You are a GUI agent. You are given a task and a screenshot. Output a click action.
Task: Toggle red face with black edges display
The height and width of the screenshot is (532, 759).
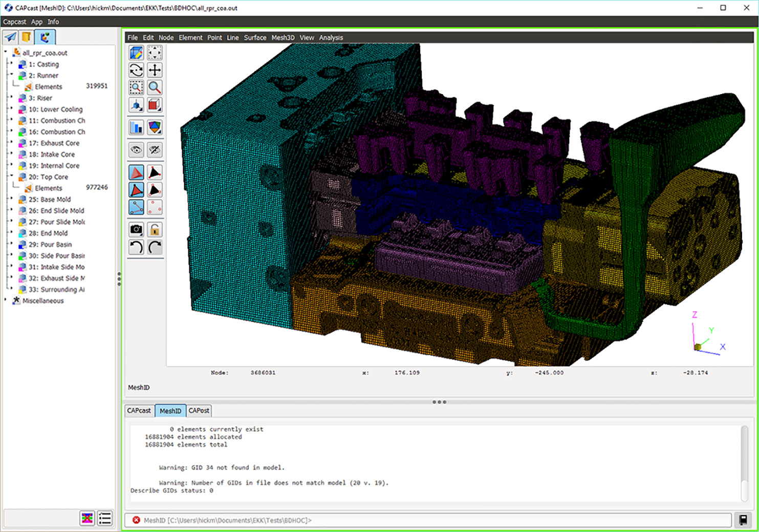tap(136, 190)
